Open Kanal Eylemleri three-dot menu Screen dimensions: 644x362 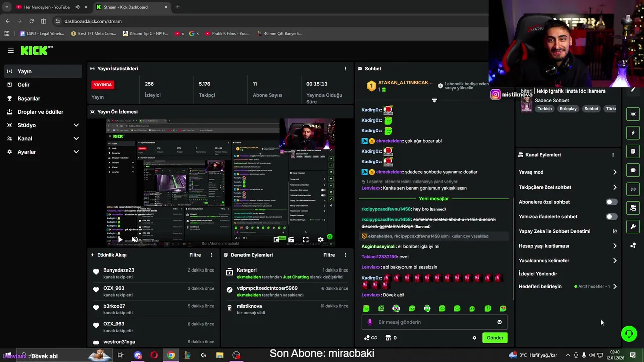[613, 155]
